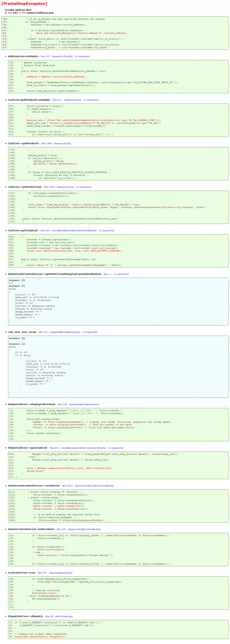The width and height of the screenshot is (230, 644).
Task: Open the line 610 classes/Cart.php link
Action: point(67,100)
